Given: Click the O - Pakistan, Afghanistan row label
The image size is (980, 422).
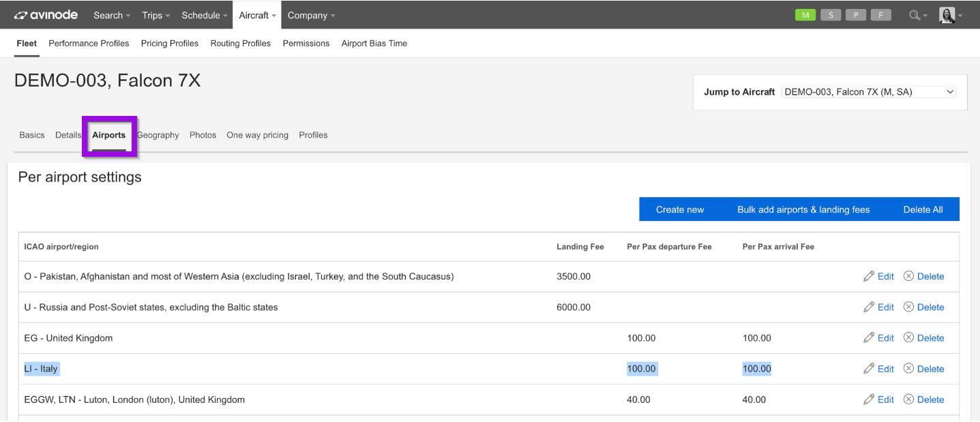Looking at the screenshot, I should pyautogui.click(x=239, y=276).
